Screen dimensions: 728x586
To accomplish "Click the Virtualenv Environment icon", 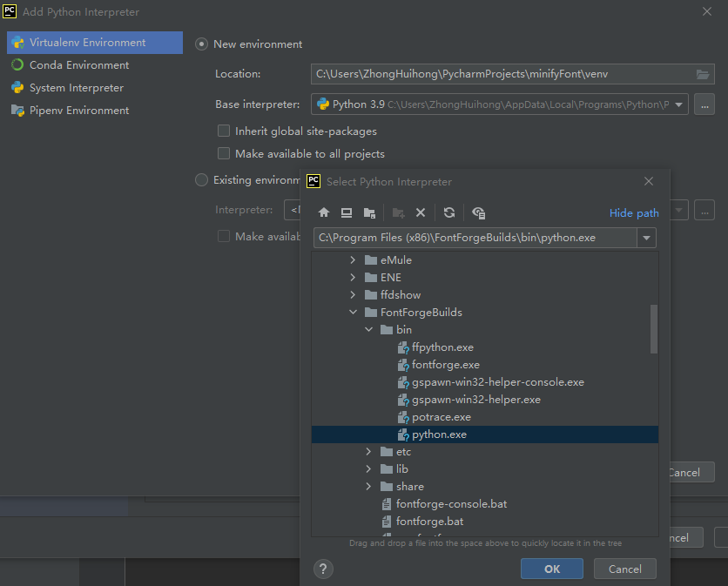I will point(17,43).
